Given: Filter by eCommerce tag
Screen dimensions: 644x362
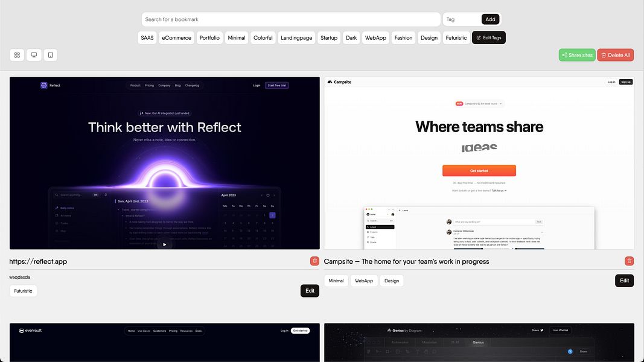Looking at the screenshot, I should 177,38.
